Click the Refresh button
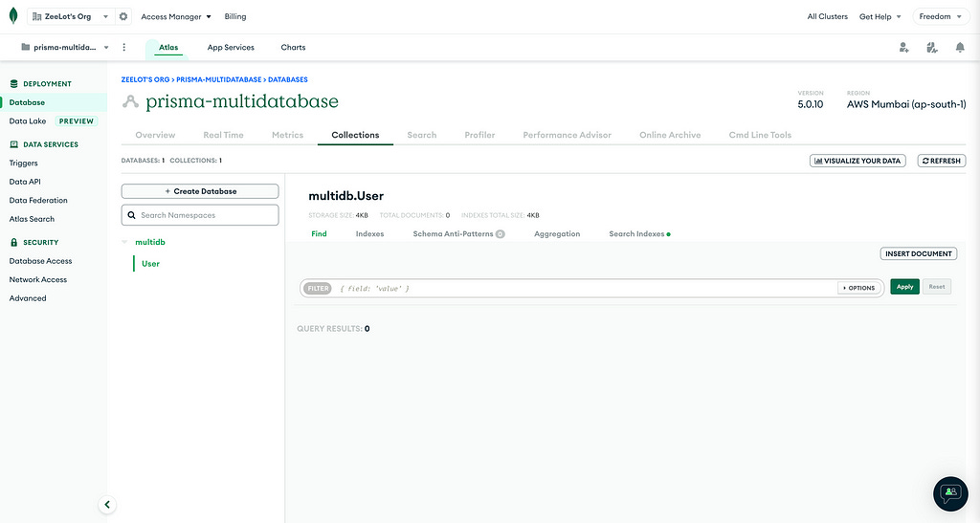 (x=942, y=161)
